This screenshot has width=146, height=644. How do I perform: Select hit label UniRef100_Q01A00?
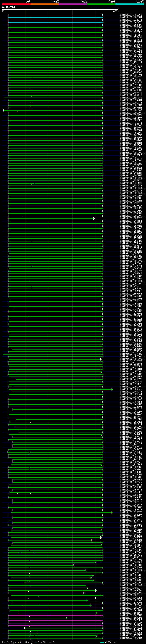131,110
